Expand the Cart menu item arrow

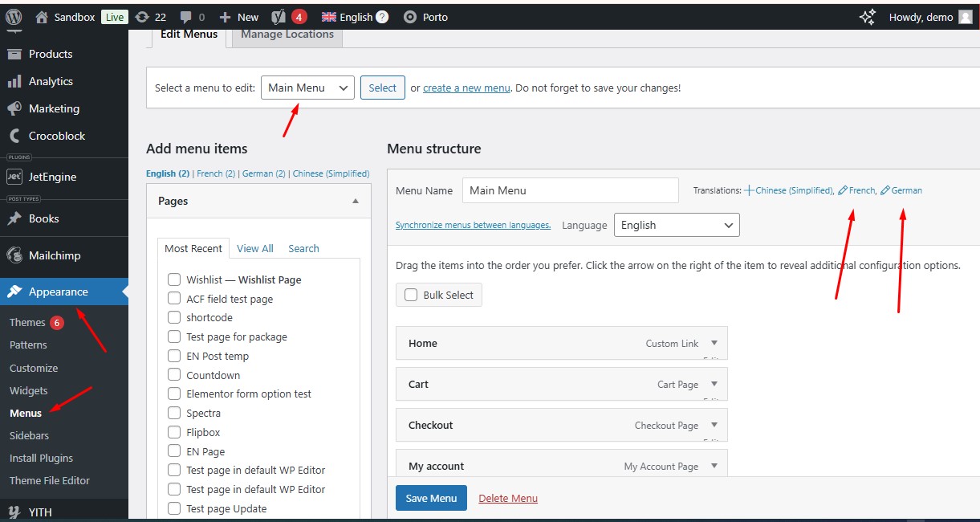(714, 384)
